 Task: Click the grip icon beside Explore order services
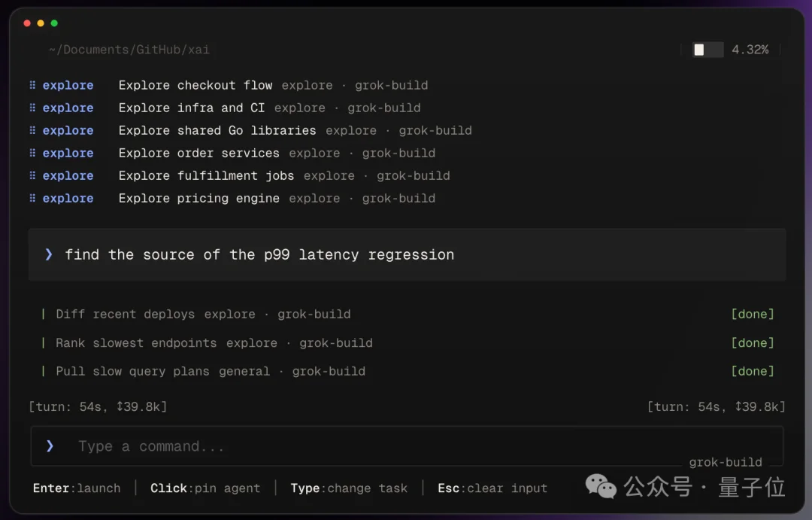click(x=32, y=153)
